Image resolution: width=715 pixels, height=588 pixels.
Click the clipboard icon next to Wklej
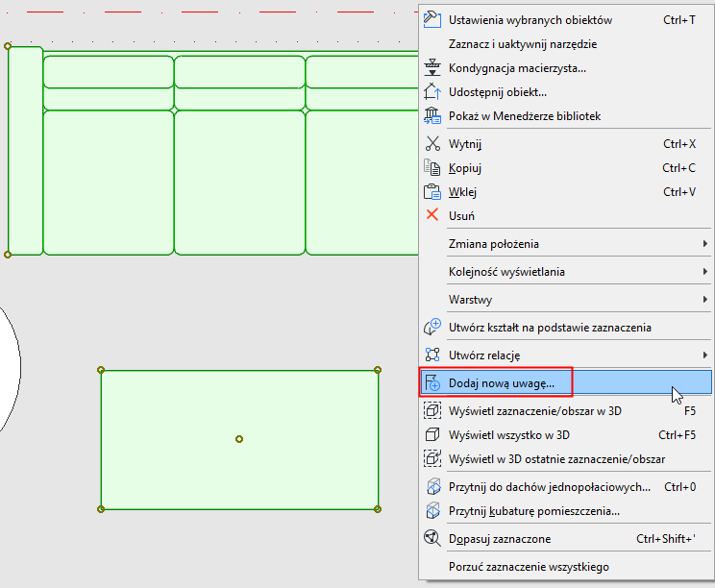pyautogui.click(x=431, y=192)
